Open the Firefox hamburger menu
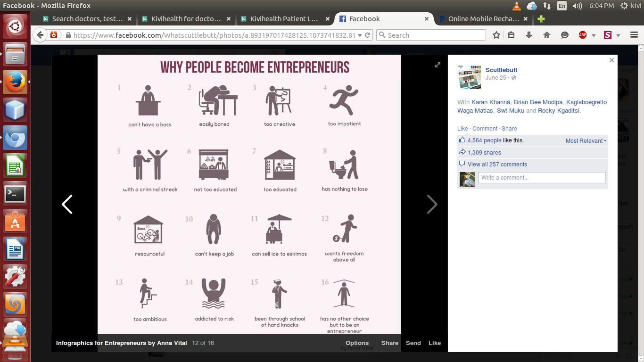The width and height of the screenshot is (644, 362). (634, 35)
